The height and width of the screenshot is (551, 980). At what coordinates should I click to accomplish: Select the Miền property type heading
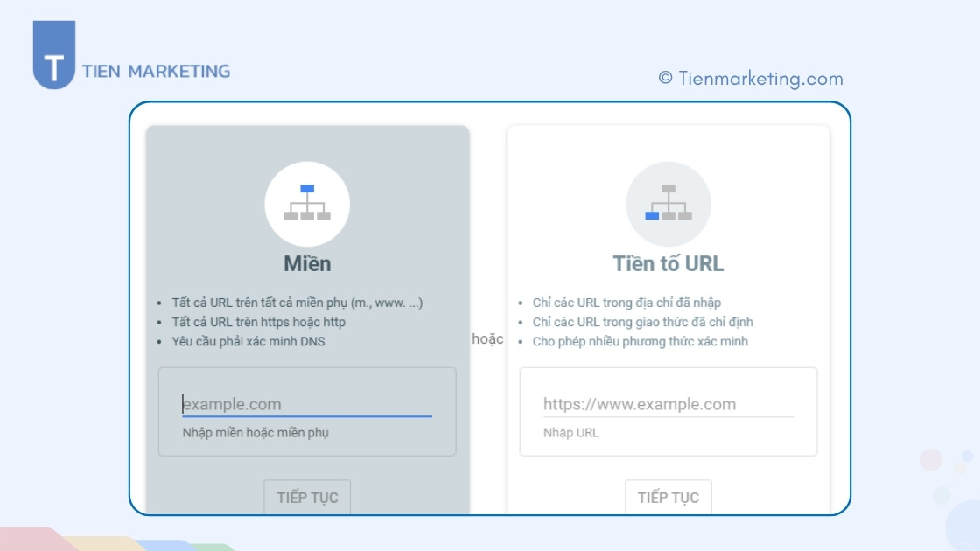click(x=307, y=263)
